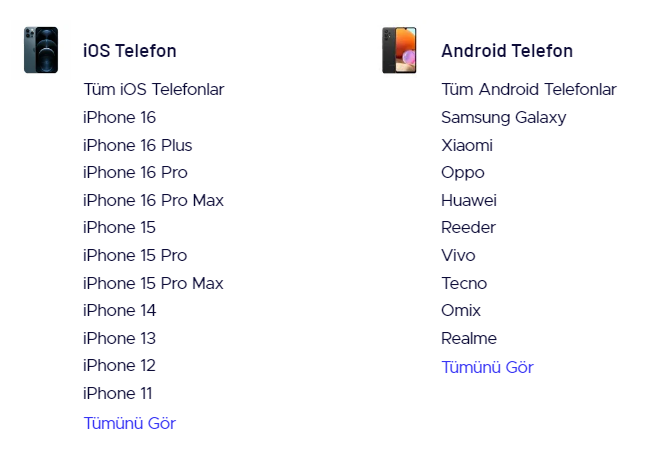The image size is (670, 452).
Task: Select iPhone 14 from the list
Action: (x=119, y=310)
